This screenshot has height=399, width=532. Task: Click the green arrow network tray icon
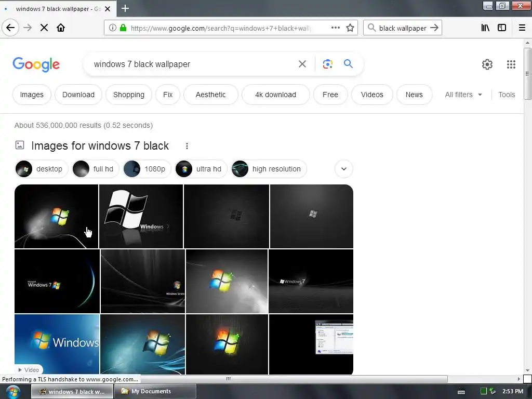point(493,391)
